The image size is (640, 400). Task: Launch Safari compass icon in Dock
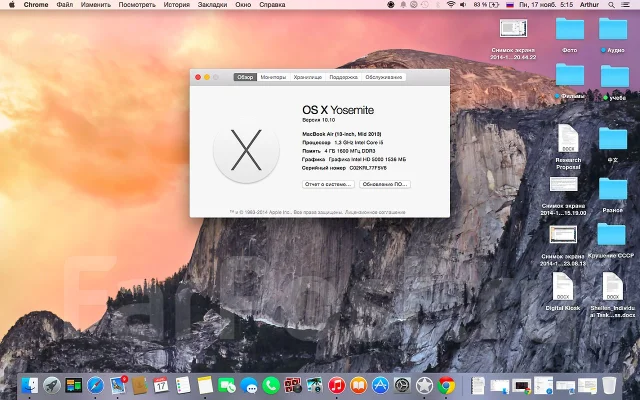pos(96,385)
